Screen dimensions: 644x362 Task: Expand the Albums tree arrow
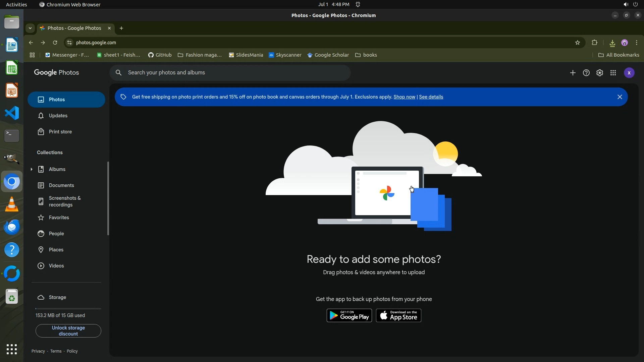tap(32, 169)
